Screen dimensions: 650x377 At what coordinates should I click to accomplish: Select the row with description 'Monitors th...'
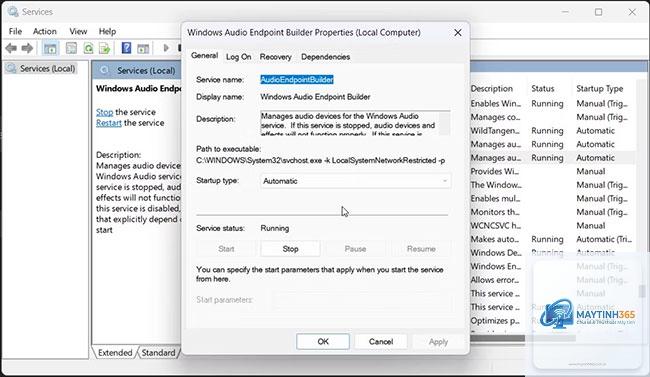553,212
